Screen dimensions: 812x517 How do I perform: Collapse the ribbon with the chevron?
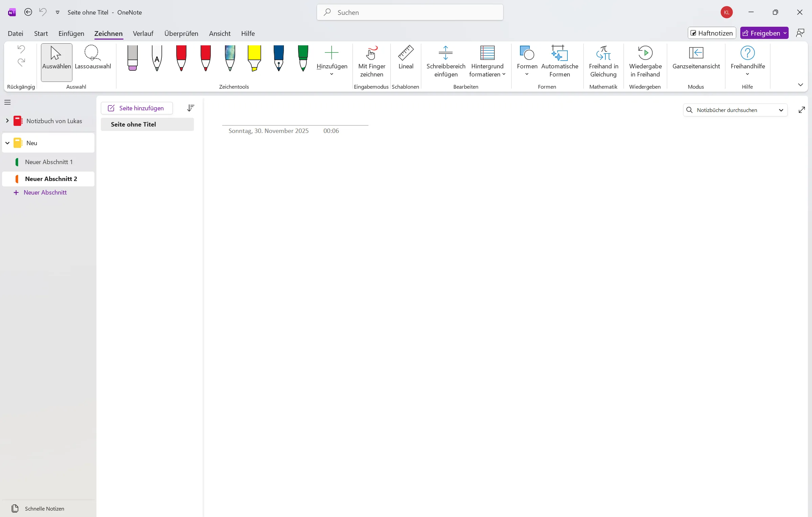coord(800,85)
